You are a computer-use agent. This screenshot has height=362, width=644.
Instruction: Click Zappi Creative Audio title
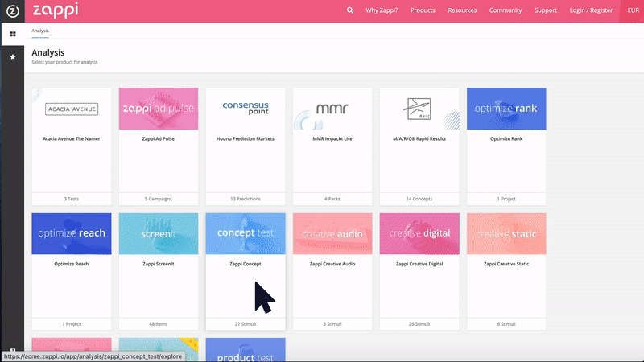point(332,264)
